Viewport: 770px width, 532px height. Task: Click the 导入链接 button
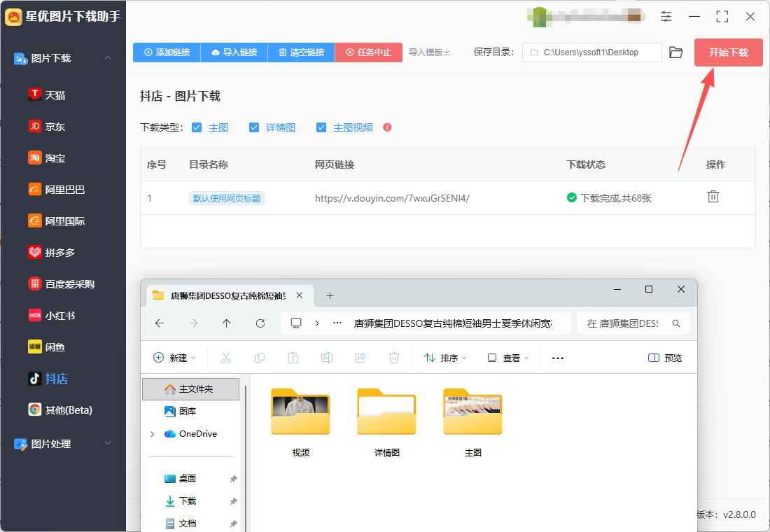pos(234,52)
